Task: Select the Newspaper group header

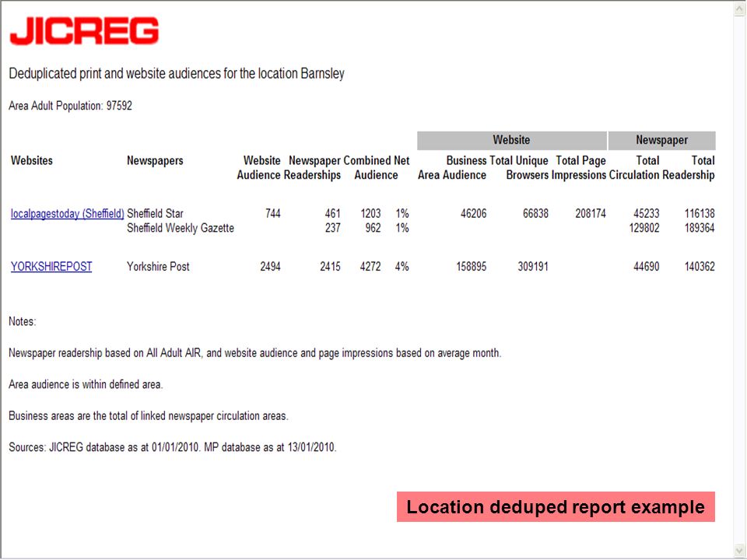Action: [x=661, y=140]
